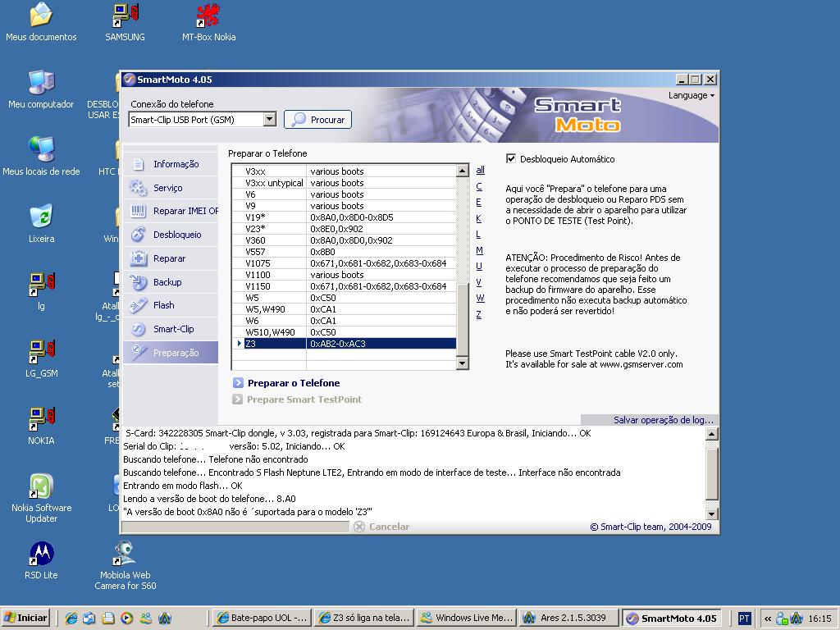Image resolution: width=840 pixels, height=630 pixels.
Task: Click log panel scroll down arrow
Action: 711,514
